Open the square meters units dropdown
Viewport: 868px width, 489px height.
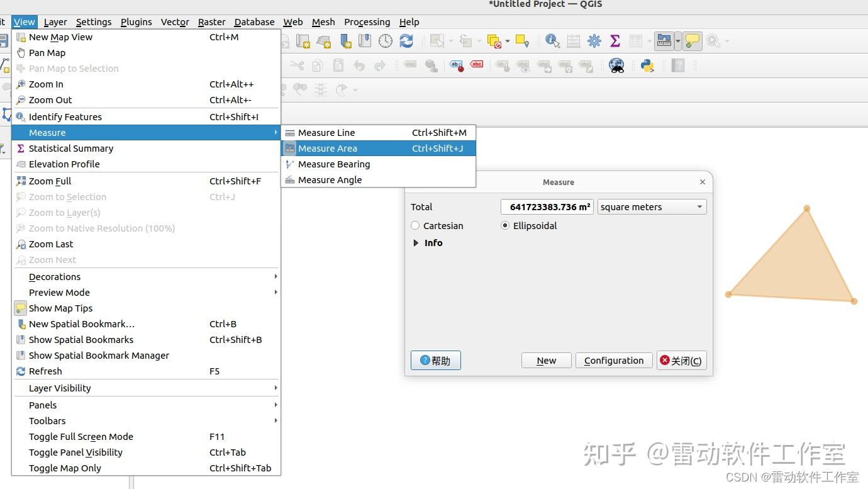[x=651, y=206]
